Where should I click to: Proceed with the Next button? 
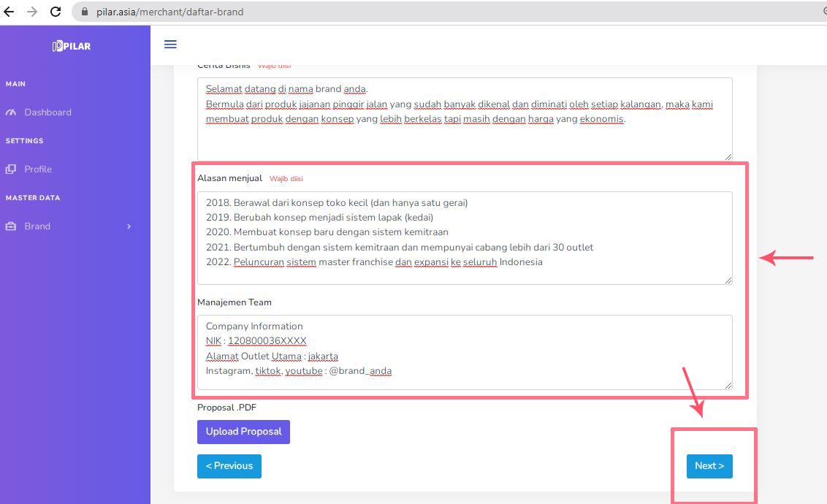tap(709, 466)
